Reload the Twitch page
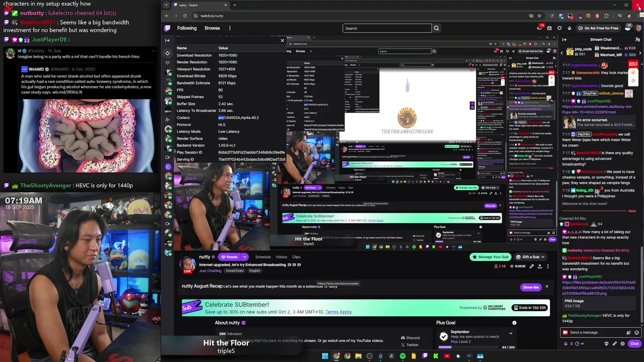Viewport: 644px width, 362px height. (185, 16)
